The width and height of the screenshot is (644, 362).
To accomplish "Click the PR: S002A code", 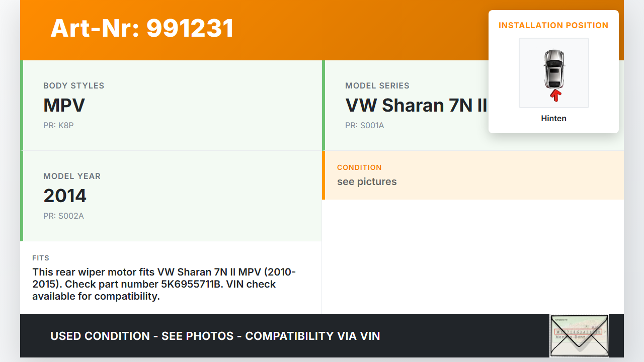I will pyautogui.click(x=63, y=216).
